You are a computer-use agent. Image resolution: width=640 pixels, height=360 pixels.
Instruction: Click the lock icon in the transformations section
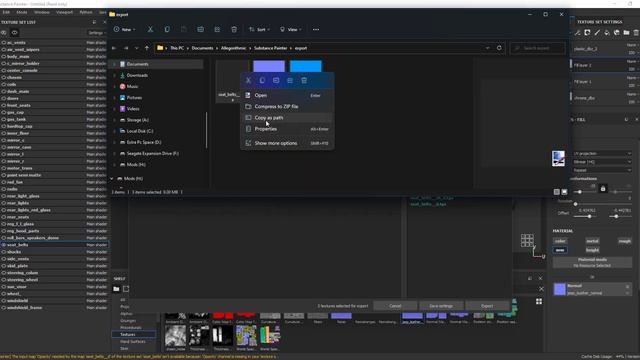(603, 189)
